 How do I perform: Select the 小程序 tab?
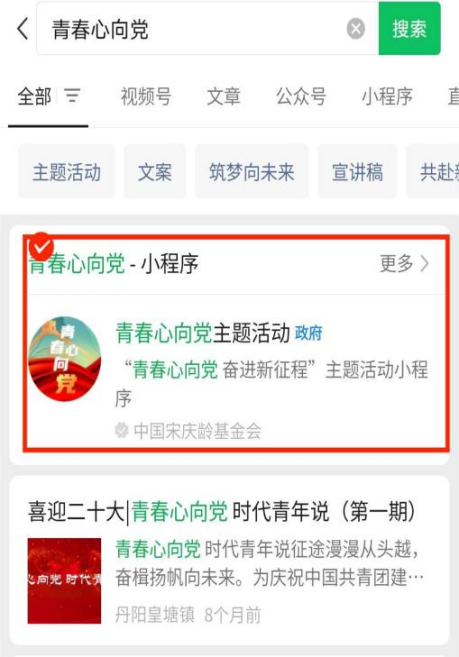click(x=387, y=96)
